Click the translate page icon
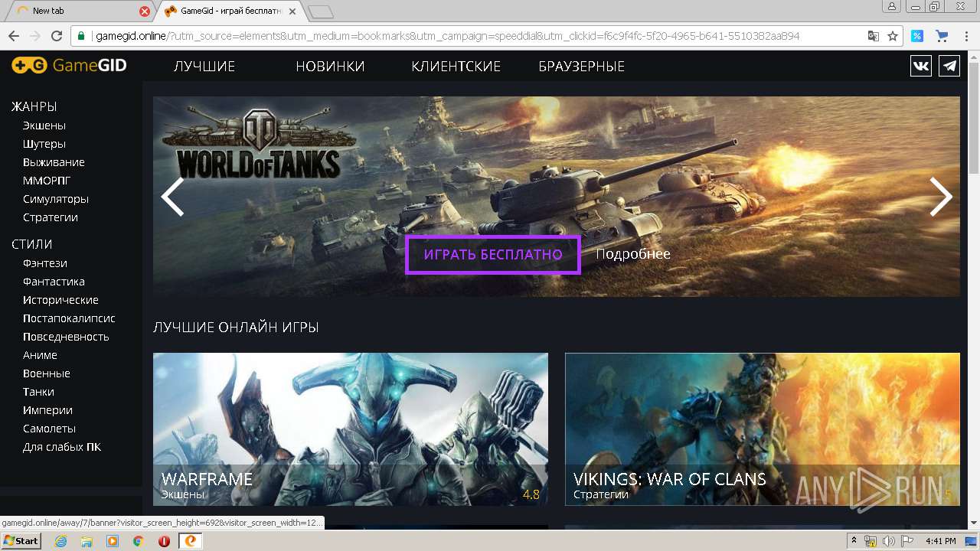 pyautogui.click(x=874, y=36)
